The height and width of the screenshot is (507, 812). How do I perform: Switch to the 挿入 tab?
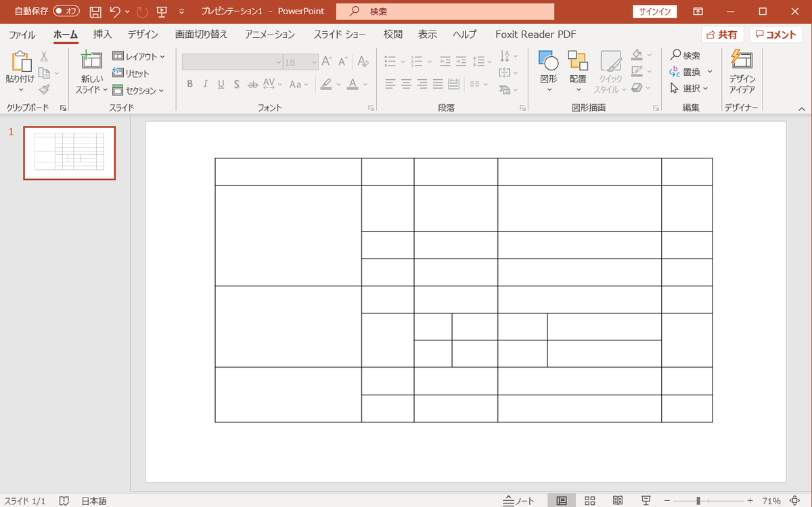[102, 35]
